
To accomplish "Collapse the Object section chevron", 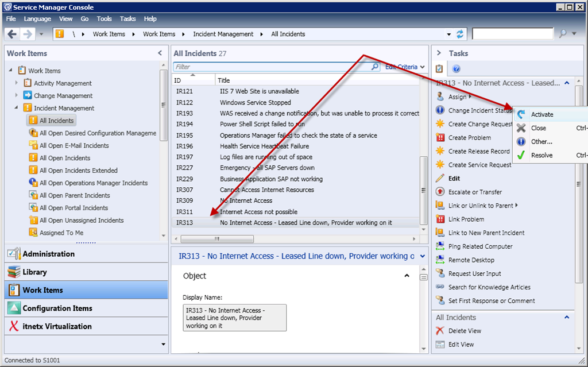I will [x=407, y=276].
